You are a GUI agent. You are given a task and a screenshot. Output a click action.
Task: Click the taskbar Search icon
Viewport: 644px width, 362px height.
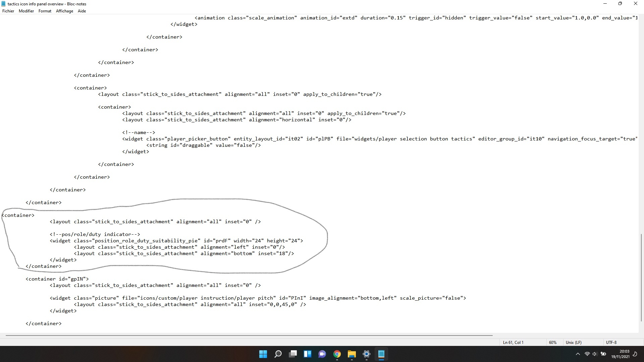278,354
